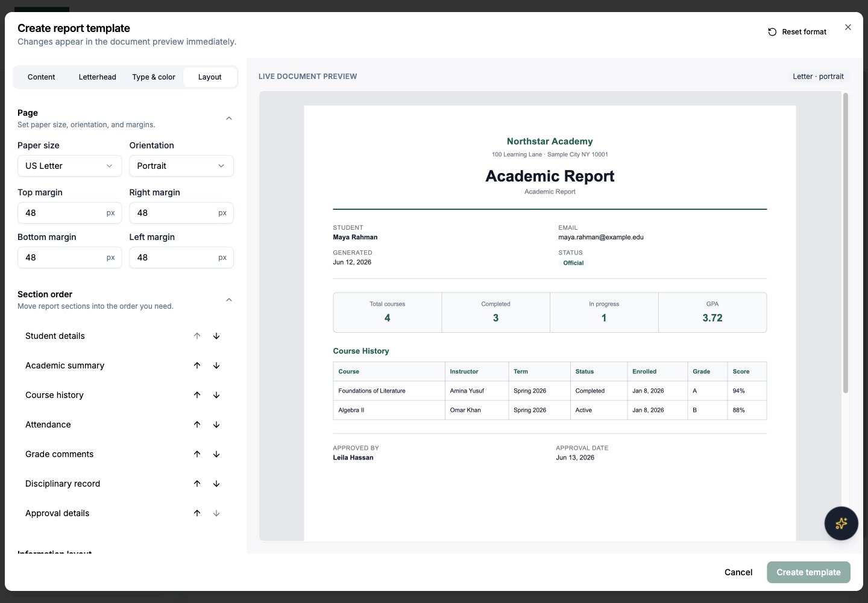Open the Orientation dropdown
868x603 pixels.
click(x=181, y=166)
